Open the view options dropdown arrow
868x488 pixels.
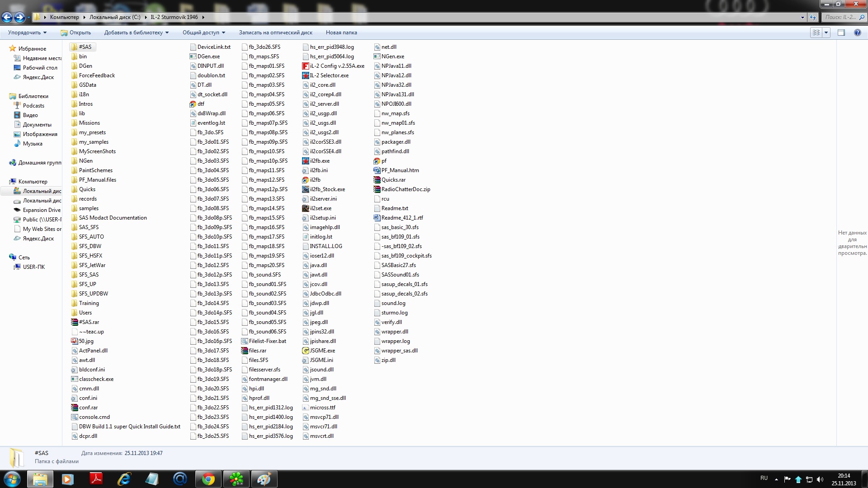point(826,33)
